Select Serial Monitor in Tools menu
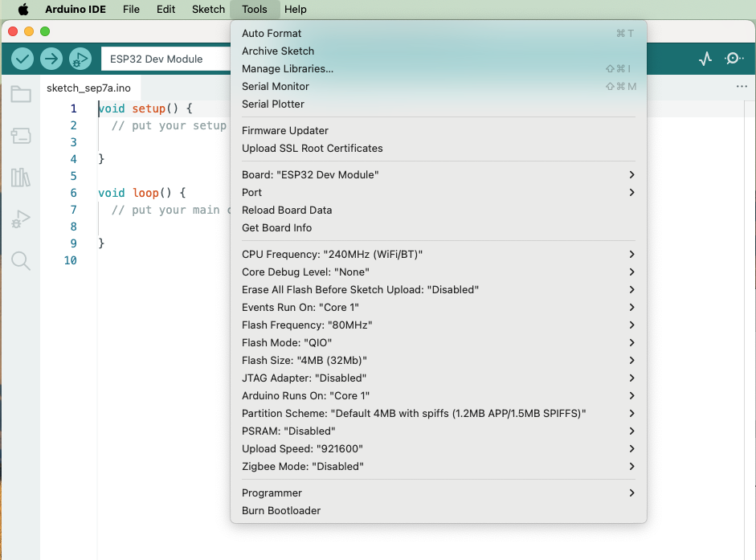The height and width of the screenshot is (560, 756). point(439,86)
